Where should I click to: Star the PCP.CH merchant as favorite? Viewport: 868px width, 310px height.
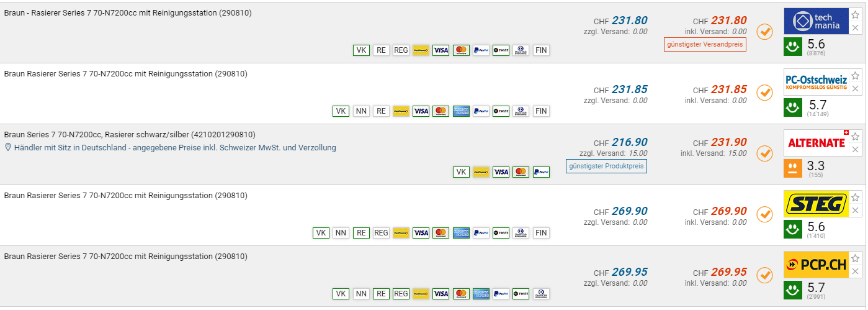coord(855,258)
